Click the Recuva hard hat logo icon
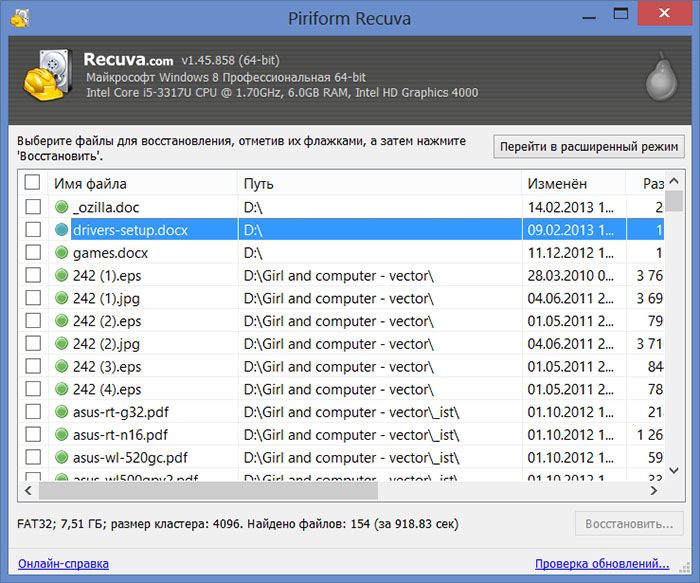Viewport: 700px width, 583px height. 45,76
